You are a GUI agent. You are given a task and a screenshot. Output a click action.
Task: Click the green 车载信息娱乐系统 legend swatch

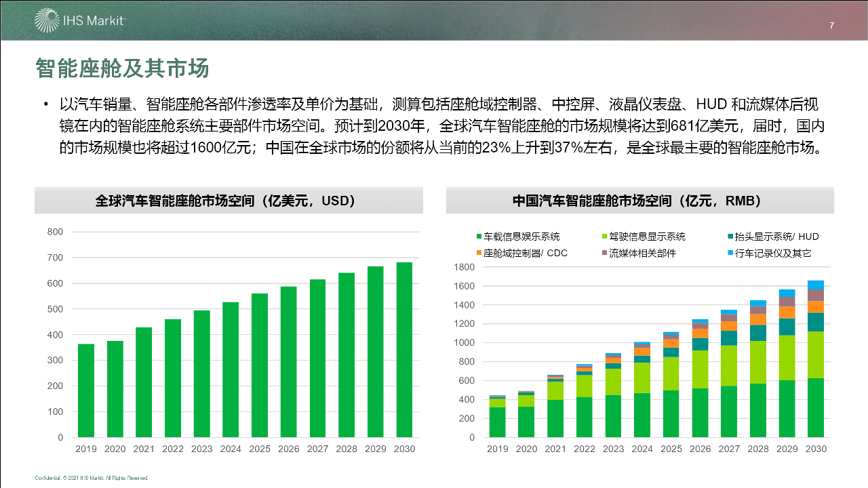tap(479, 237)
